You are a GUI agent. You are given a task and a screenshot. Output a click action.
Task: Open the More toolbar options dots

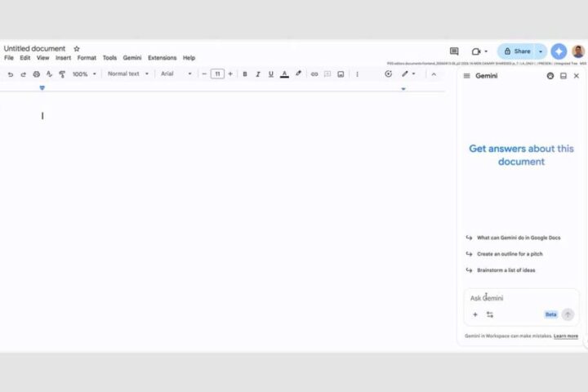(x=357, y=74)
